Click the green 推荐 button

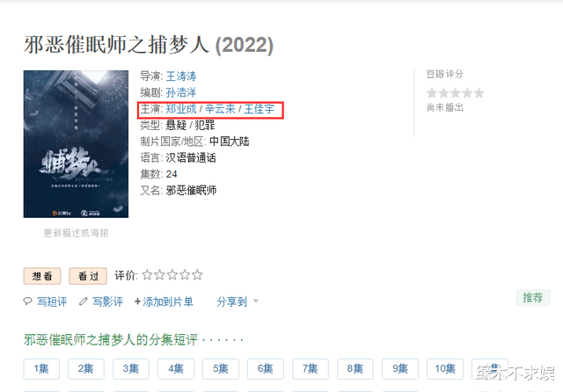tap(533, 297)
